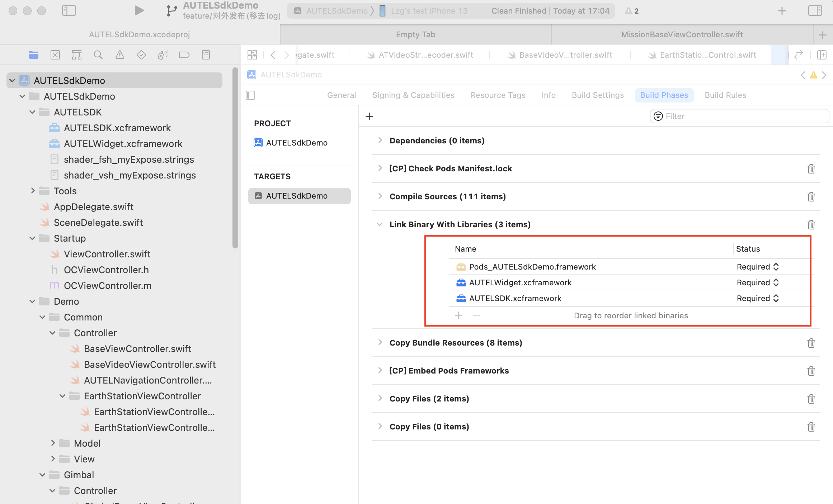Viewport: 833px width, 504px height.
Task: Click the issue navigator icon in toolbar
Action: pos(118,55)
